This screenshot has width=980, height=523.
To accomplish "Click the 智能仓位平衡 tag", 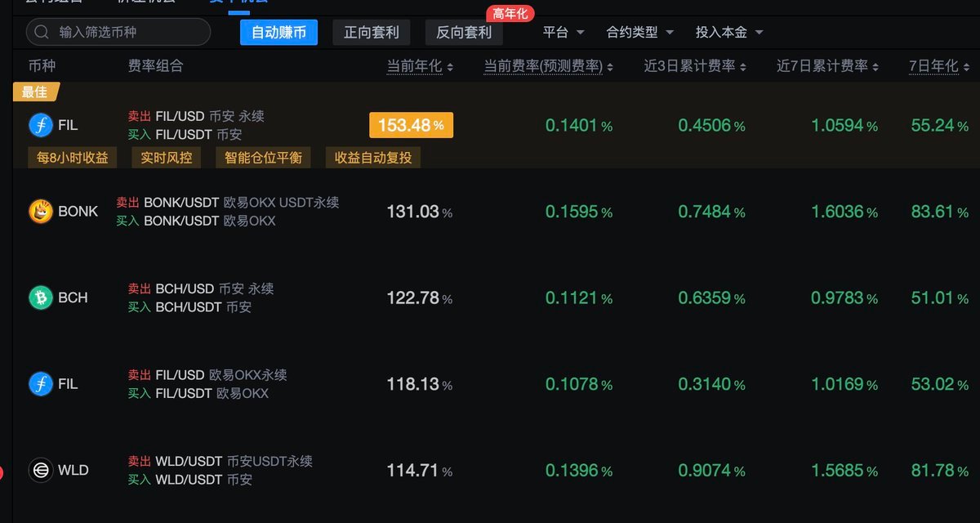I will coord(263,158).
